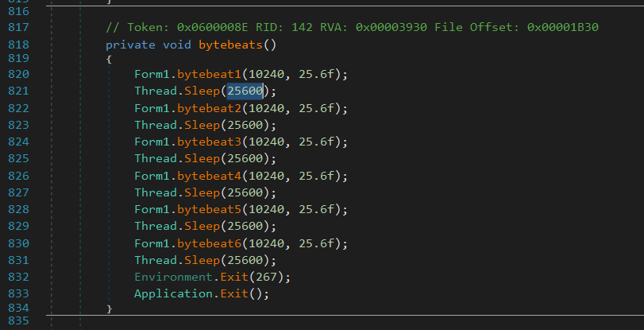Click line number 824
Screen dimensions: 644x330
pos(18,142)
